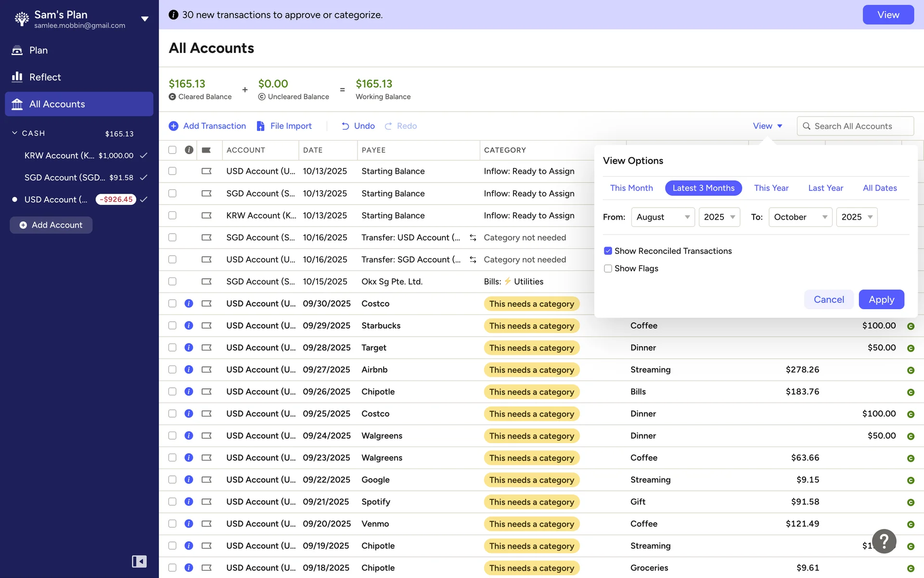Click the File Import document icon

(x=260, y=126)
